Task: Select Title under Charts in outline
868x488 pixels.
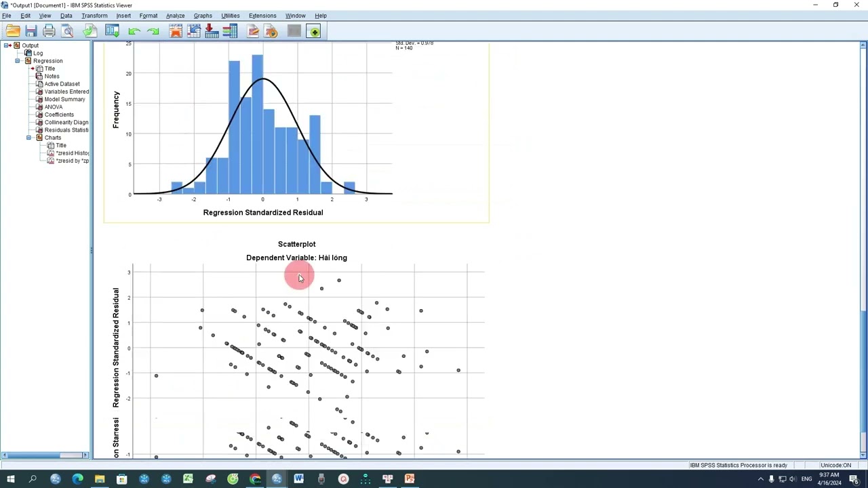Action: click(x=61, y=146)
